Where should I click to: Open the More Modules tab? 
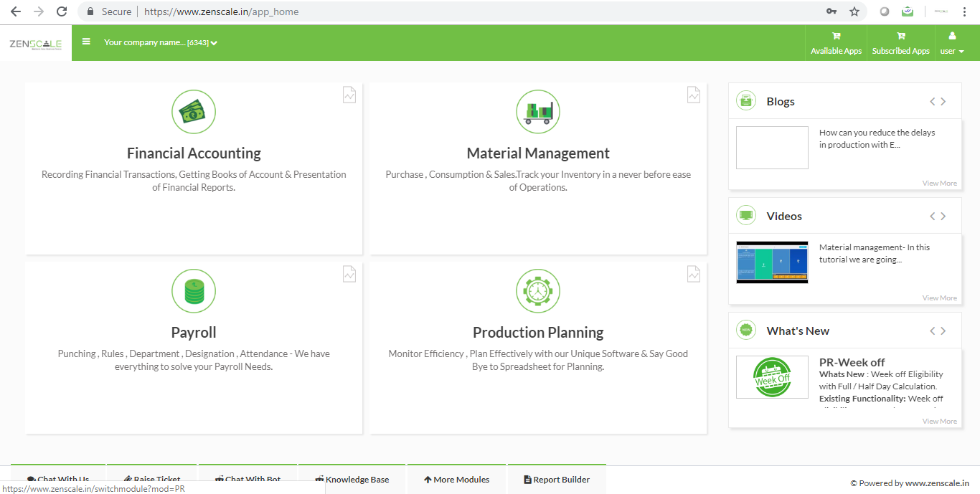(457, 480)
